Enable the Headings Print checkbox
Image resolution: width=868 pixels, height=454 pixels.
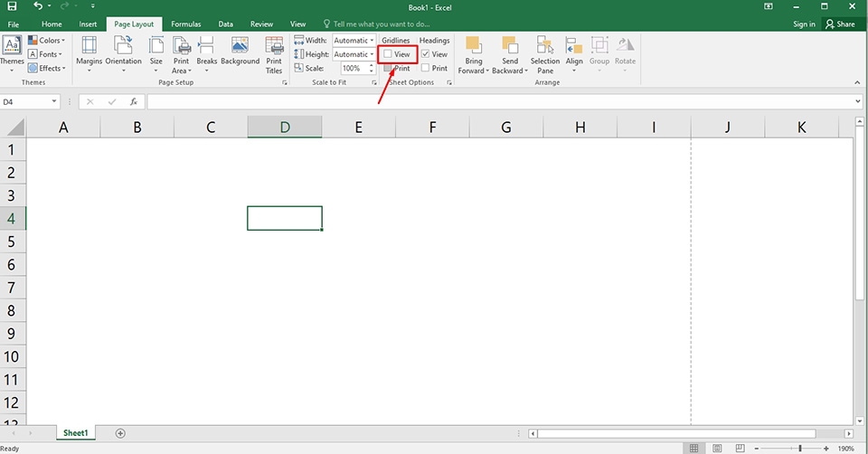pos(425,68)
